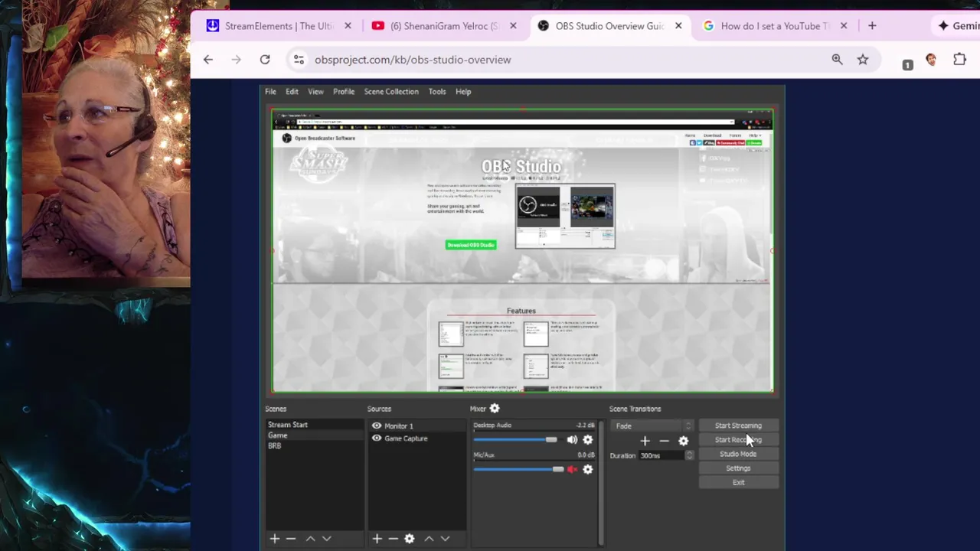Click the green Download OBS Studio button

(471, 245)
